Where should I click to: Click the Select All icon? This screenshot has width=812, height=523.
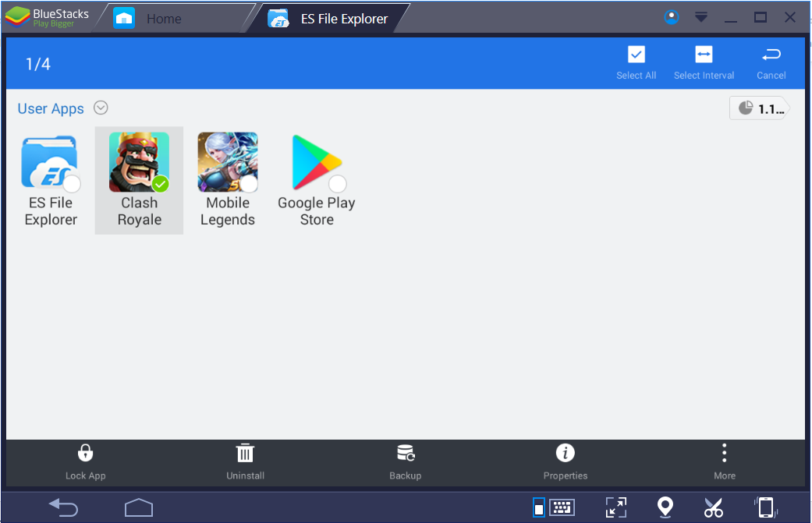[x=636, y=55]
